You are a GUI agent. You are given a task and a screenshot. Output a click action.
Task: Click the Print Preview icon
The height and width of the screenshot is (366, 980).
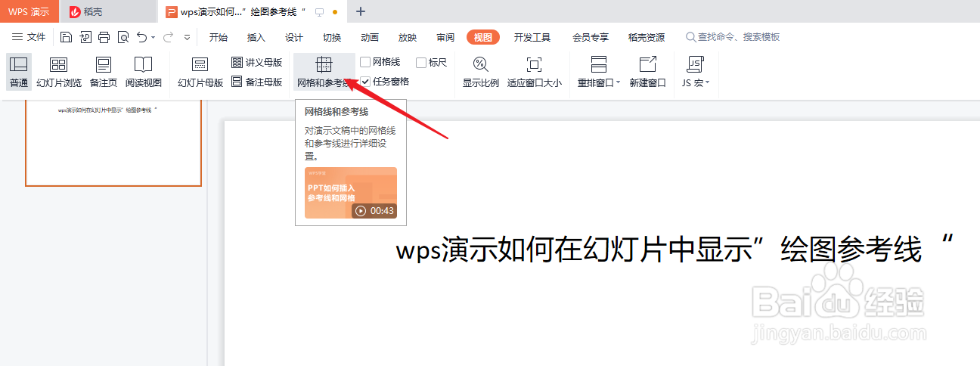[x=122, y=37]
